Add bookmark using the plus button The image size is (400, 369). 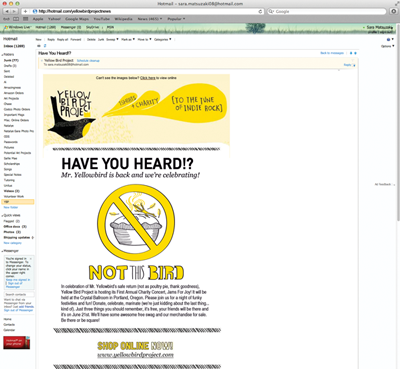(25, 11)
